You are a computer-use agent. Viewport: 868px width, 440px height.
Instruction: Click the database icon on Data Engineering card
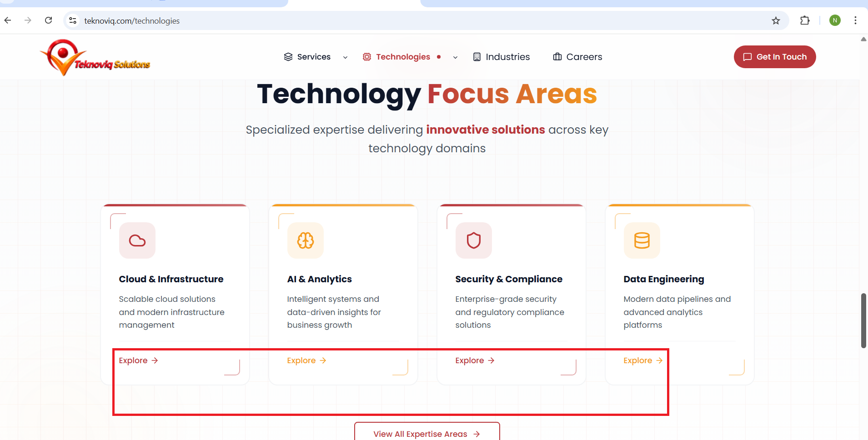pos(642,240)
